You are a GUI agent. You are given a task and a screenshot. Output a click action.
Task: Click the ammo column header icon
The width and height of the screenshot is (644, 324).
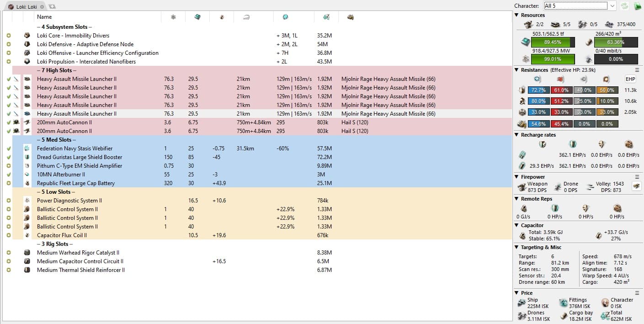click(x=350, y=17)
